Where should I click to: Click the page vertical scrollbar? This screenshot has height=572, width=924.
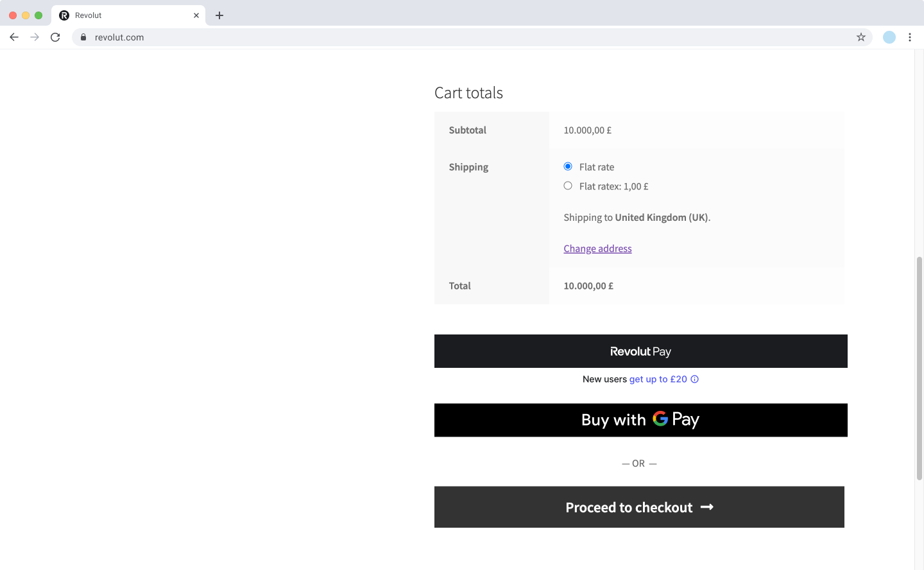[x=919, y=368]
